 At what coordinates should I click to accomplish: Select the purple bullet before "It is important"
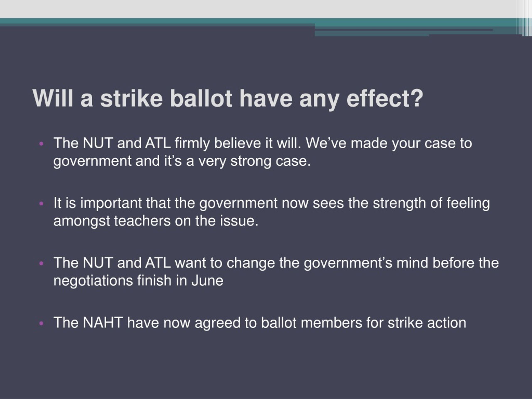(x=41, y=204)
